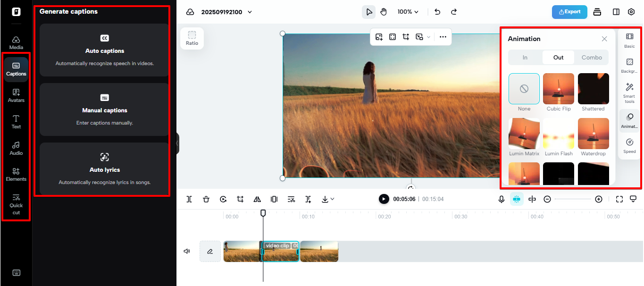
Task: Open Smart tools panel
Action: [x=629, y=93]
